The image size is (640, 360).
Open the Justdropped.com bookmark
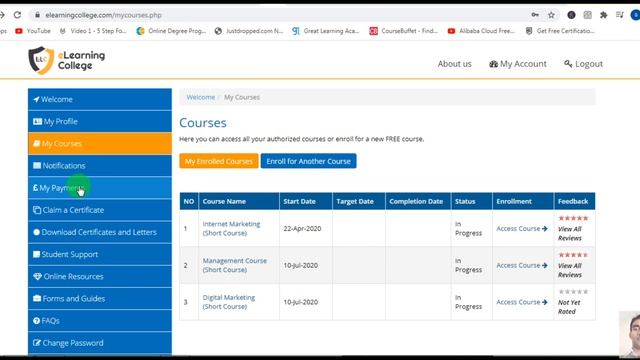tap(249, 31)
